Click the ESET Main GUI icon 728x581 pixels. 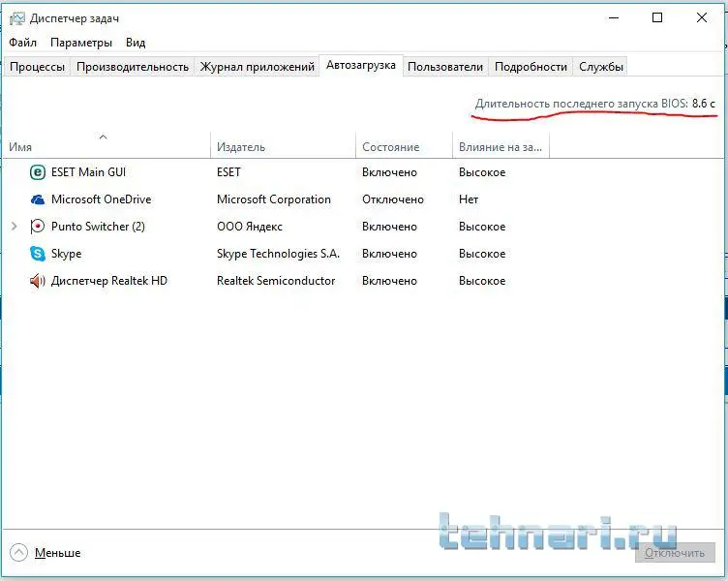coord(38,172)
